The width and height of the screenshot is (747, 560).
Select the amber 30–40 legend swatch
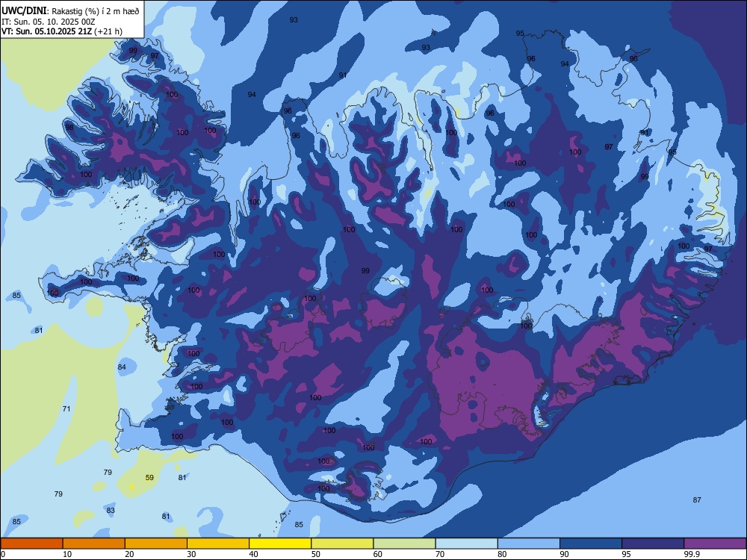pos(218,544)
